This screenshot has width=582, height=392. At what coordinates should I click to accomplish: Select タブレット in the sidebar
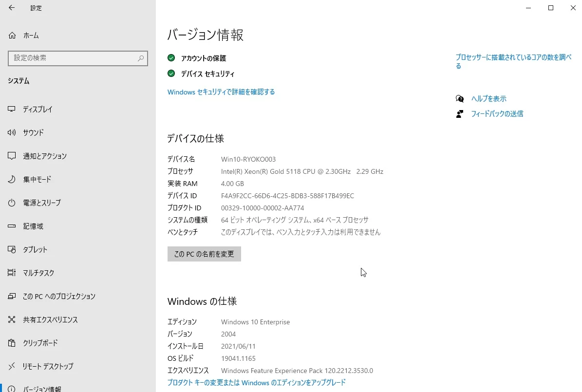pyautogui.click(x=35, y=250)
